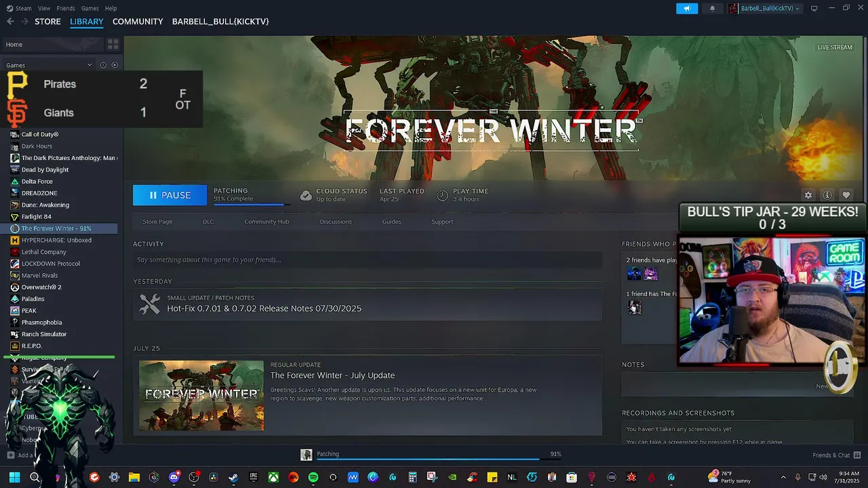Open the Community Hub link
The height and width of the screenshot is (488, 868).
pos(267,222)
